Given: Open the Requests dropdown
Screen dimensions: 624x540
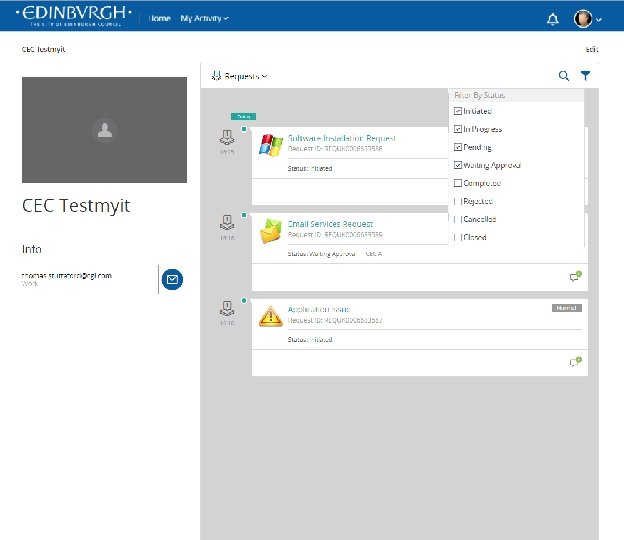Looking at the screenshot, I should 240,76.
